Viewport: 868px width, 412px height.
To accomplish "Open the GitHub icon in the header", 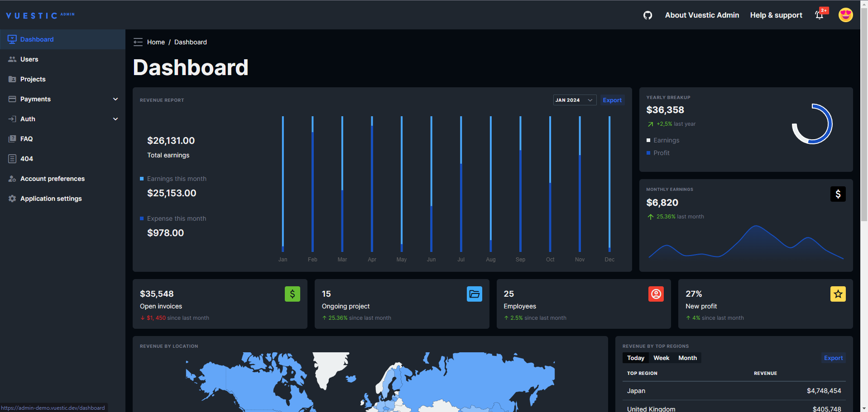I will (647, 15).
